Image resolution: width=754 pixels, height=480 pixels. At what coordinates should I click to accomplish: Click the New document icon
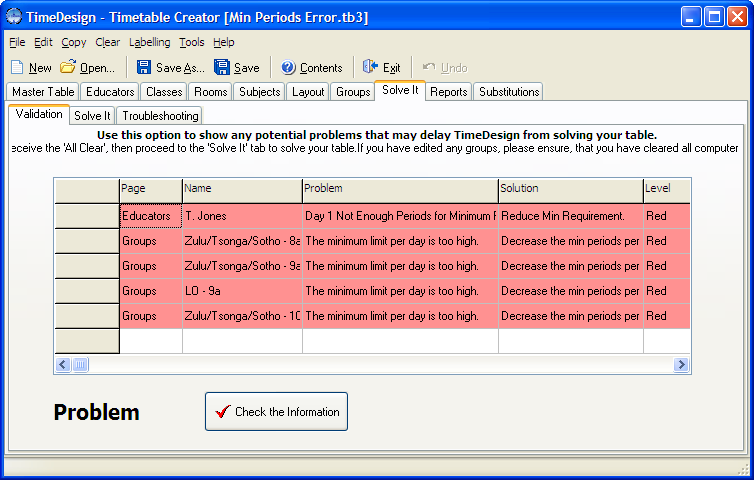(x=17, y=67)
